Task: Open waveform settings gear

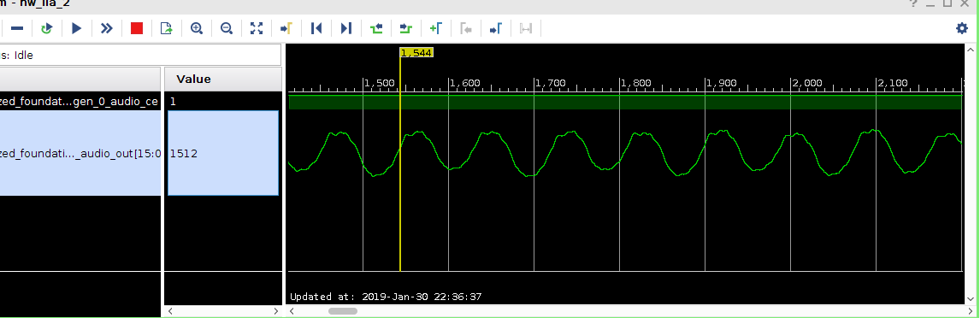Action: [962, 28]
